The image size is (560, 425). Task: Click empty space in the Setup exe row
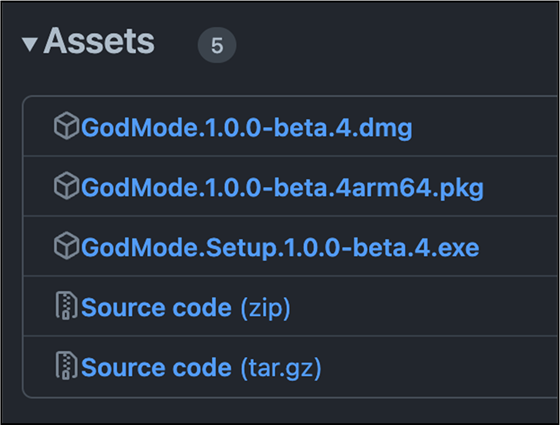(x=520, y=246)
